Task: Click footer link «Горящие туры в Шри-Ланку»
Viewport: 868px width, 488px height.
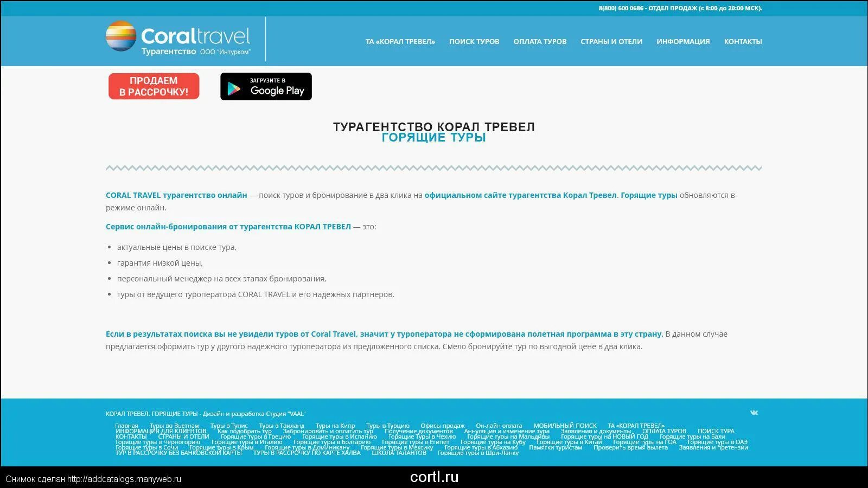Action: (478, 453)
